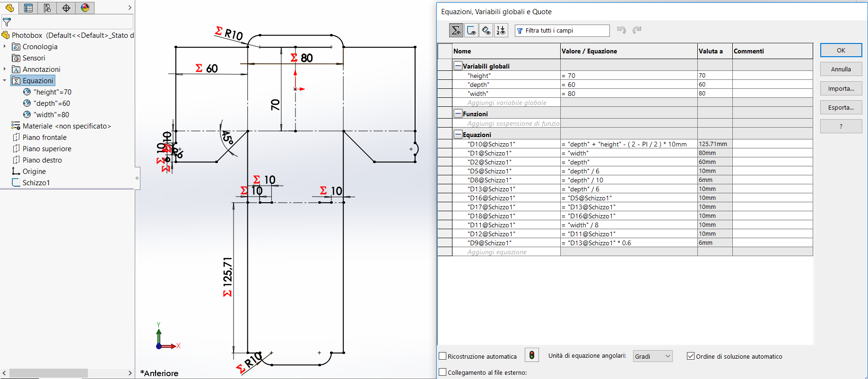Click the rebuild traffic light icon

532,355
